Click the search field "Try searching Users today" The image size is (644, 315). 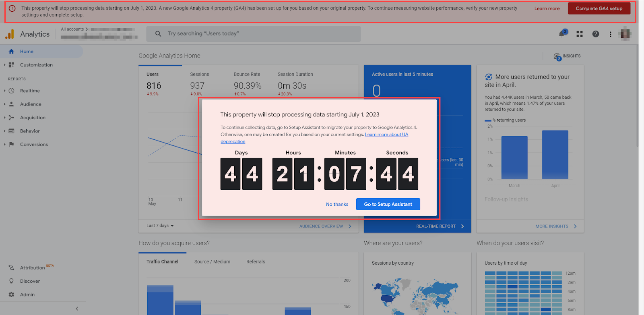254,34
